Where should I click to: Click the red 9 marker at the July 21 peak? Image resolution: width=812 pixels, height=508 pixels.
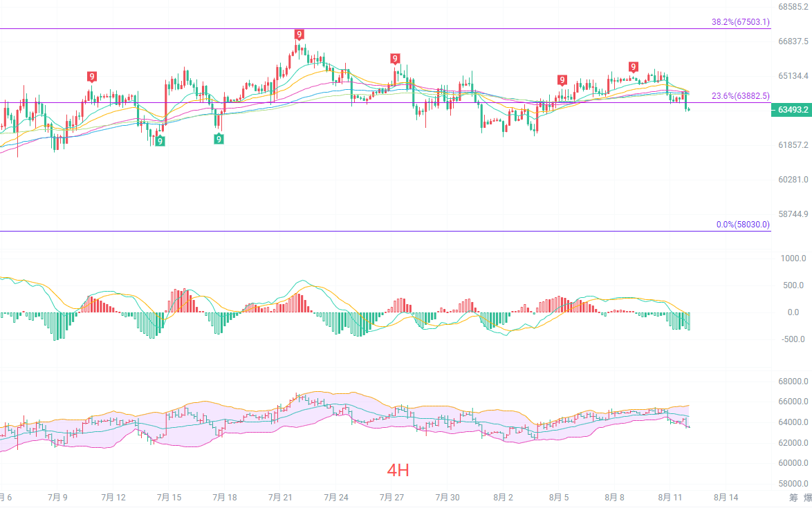[299, 35]
